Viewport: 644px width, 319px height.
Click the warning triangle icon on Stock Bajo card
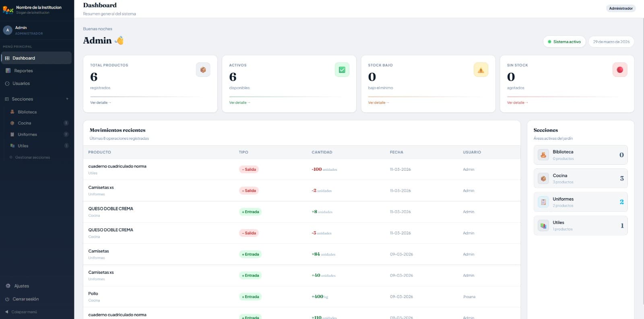[481, 70]
